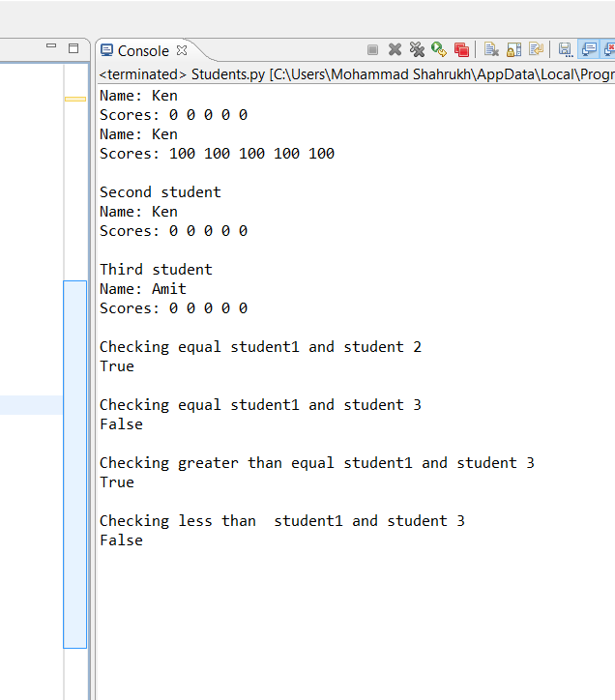Click the 'Name: Amit' output line

(x=143, y=289)
